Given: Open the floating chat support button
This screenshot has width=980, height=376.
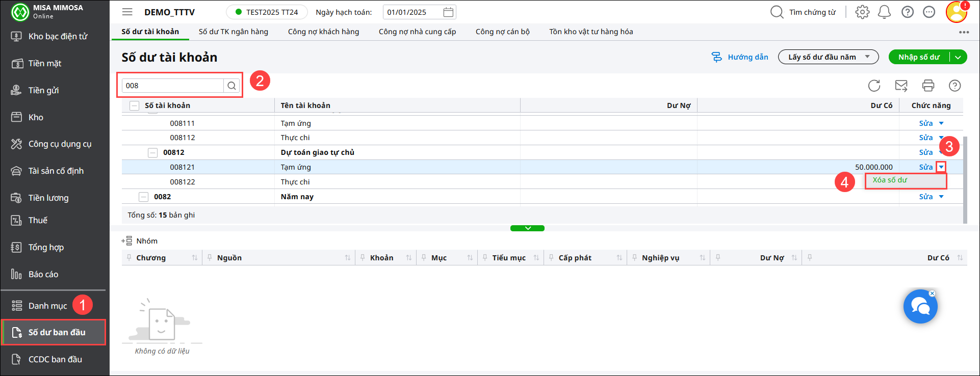Looking at the screenshot, I should tap(920, 307).
